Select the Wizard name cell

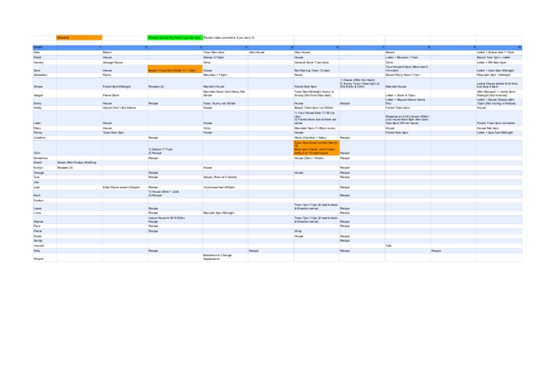click(x=45, y=257)
